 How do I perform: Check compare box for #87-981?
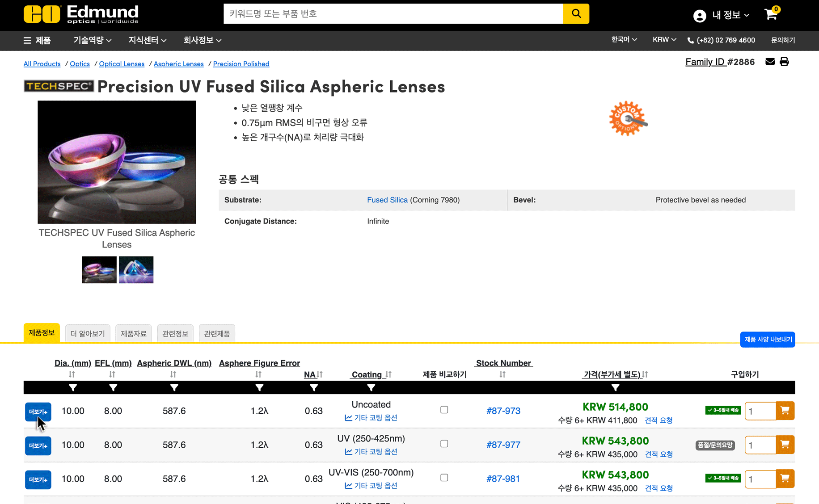coord(444,478)
